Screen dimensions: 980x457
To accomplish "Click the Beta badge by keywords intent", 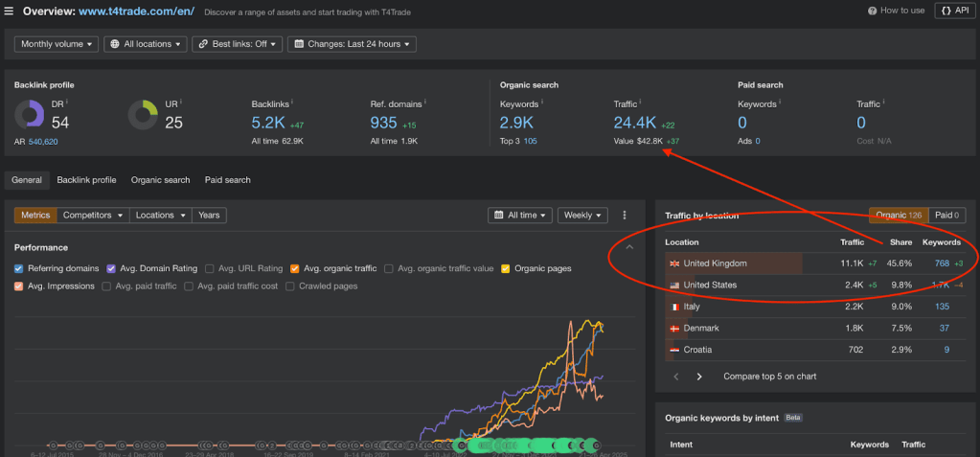I will pos(793,417).
